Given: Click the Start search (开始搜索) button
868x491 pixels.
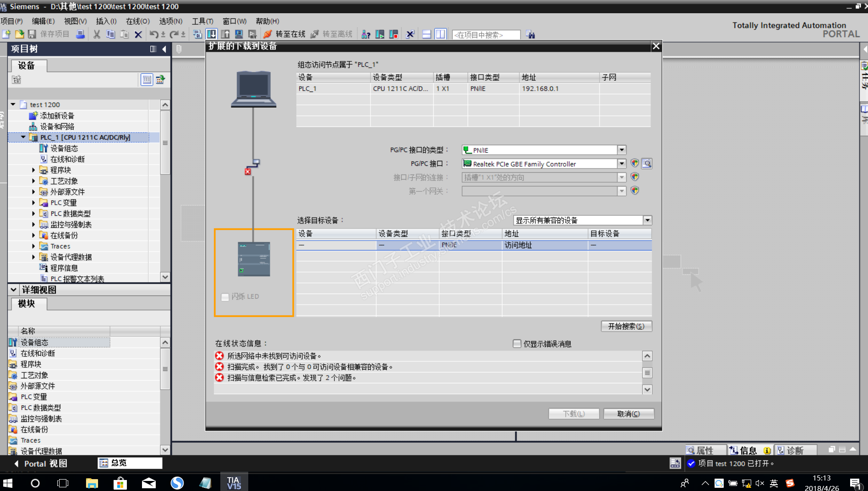Looking at the screenshot, I should pos(626,326).
